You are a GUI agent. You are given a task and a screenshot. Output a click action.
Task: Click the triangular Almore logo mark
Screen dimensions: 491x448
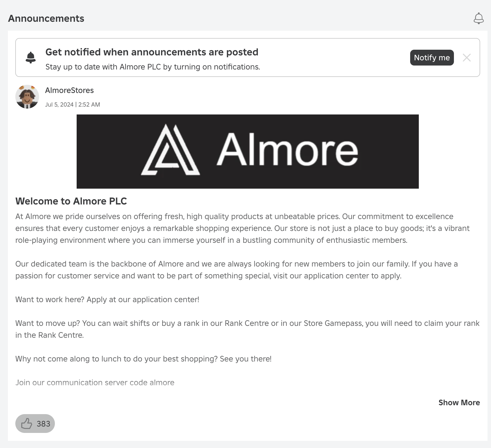pos(170,150)
